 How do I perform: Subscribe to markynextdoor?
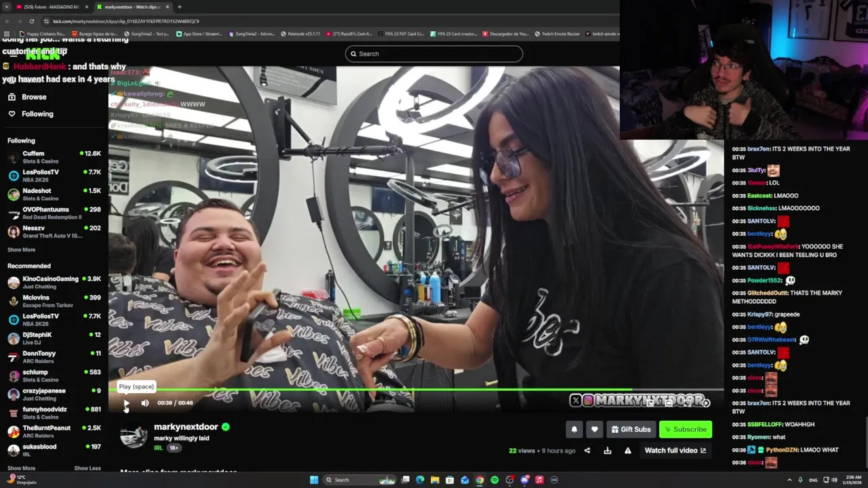tap(686, 429)
